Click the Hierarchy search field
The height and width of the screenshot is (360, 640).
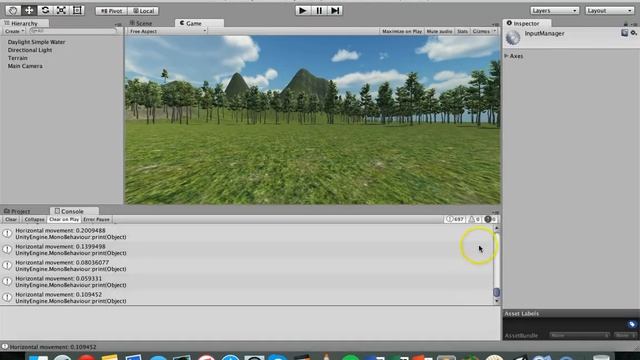click(x=73, y=31)
